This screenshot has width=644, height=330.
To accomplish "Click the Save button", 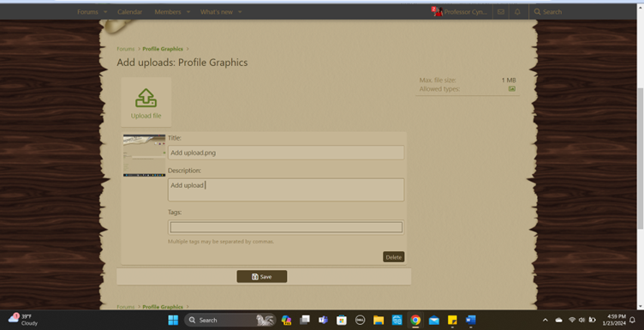I will pyautogui.click(x=262, y=277).
